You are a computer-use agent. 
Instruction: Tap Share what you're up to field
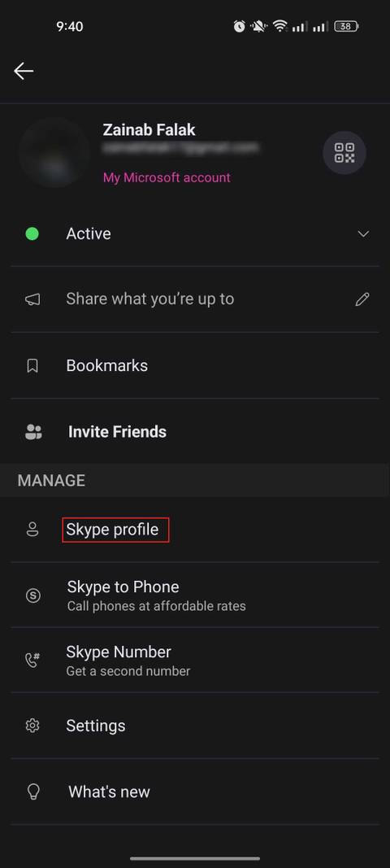click(195, 299)
